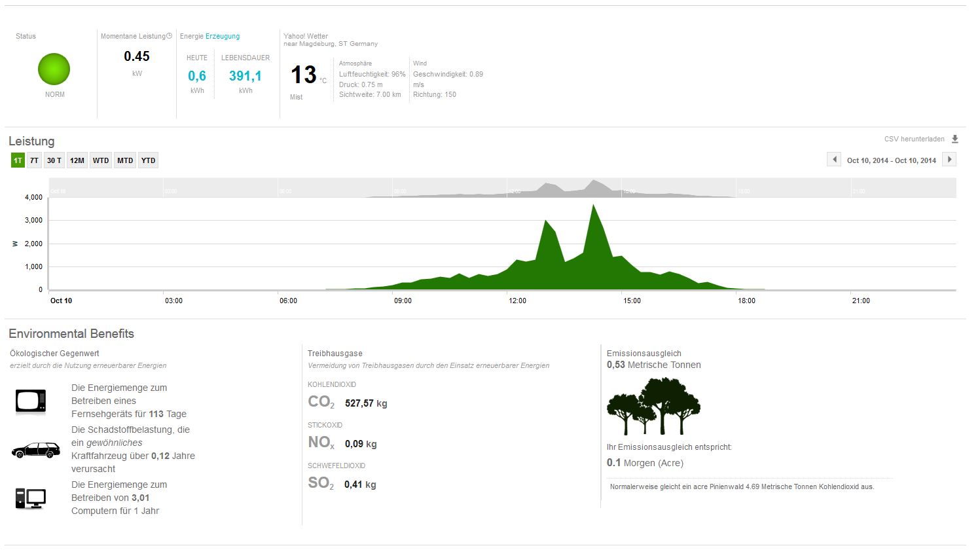Click the television icon
Viewport: 980px width, 550px height.
click(31, 401)
